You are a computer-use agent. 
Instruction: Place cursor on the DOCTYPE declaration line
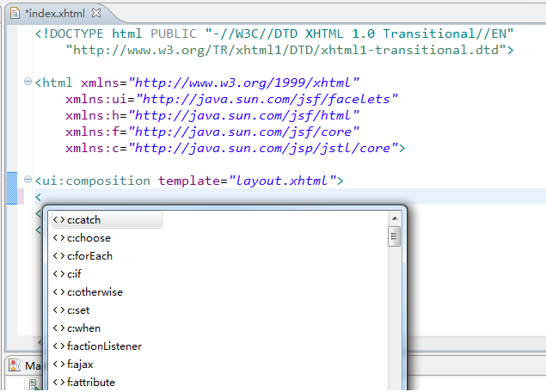pyautogui.click(x=274, y=34)
